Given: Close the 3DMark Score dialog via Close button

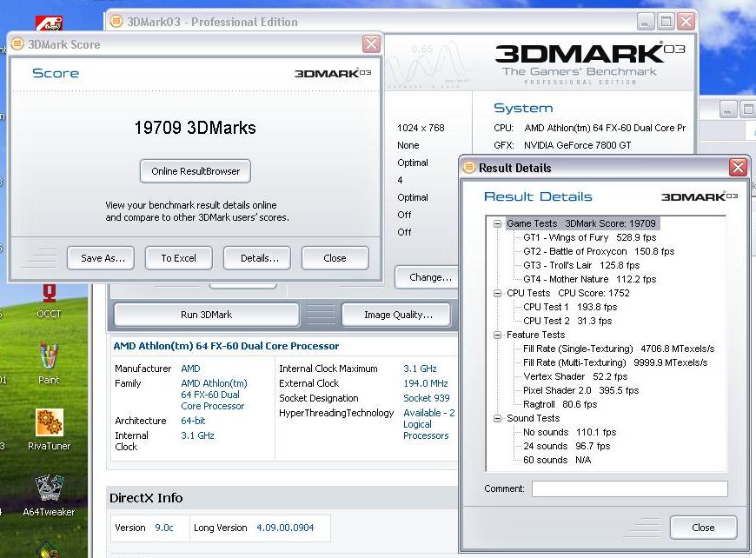Looking at the screenshot, I should (x=335, y=258).
